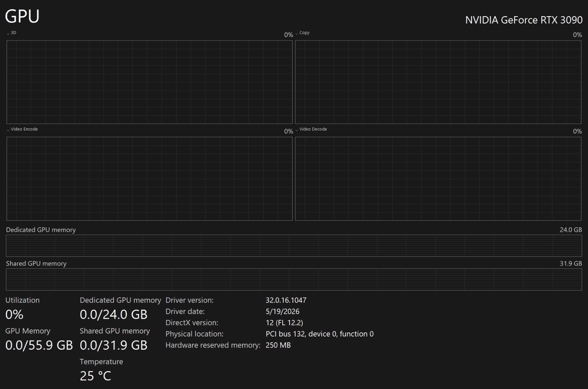Viewport: 588px width, 389px height.
Task: Click the Utilization label
Action: tap(22, 300)
